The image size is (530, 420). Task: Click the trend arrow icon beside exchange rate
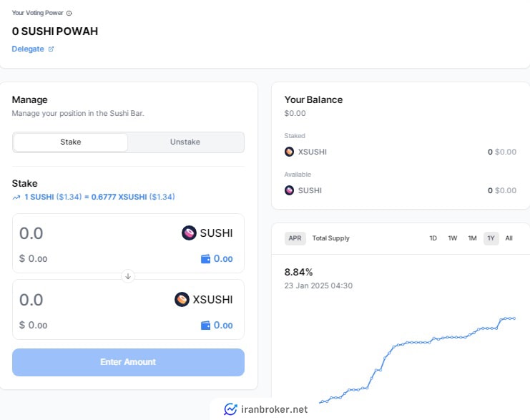[x=16, y=197]
